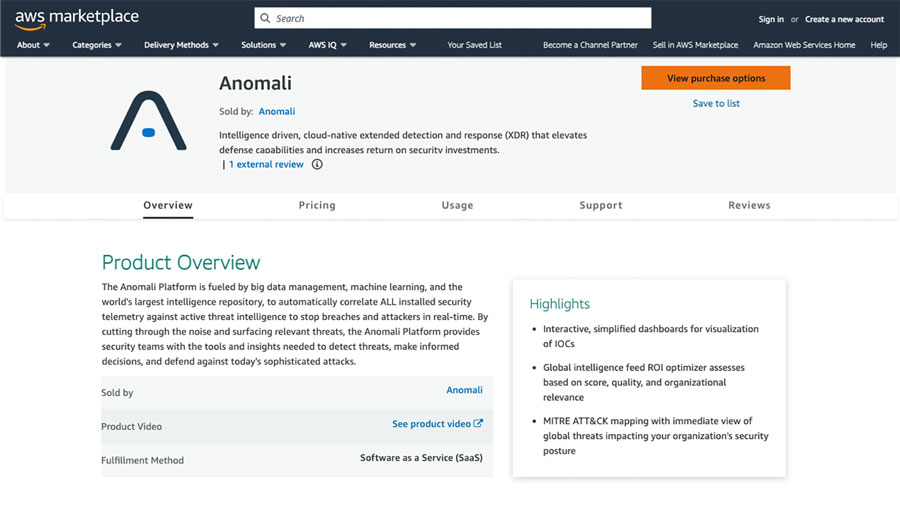Expand the Categories dropdown menu

tap(97, 45)
